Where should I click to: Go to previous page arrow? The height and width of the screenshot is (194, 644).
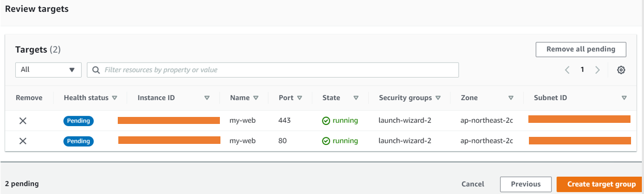(x=567, y=70)
